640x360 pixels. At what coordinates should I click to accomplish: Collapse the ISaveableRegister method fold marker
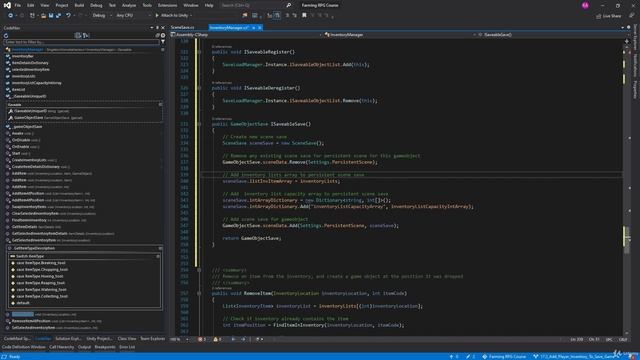(x=199, y=52)
